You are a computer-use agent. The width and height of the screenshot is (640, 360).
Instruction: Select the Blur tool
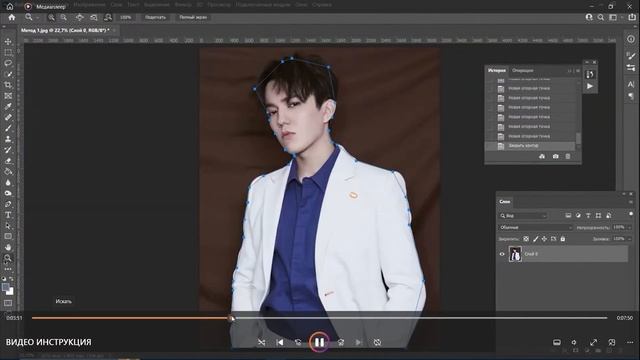(8, 182)
